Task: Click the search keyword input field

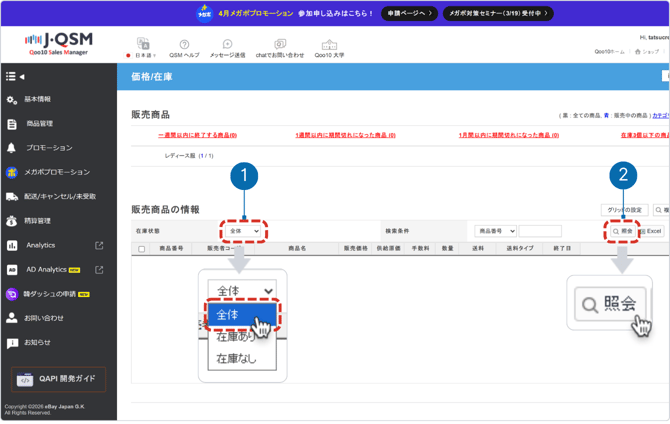Action: coord(540,231)
